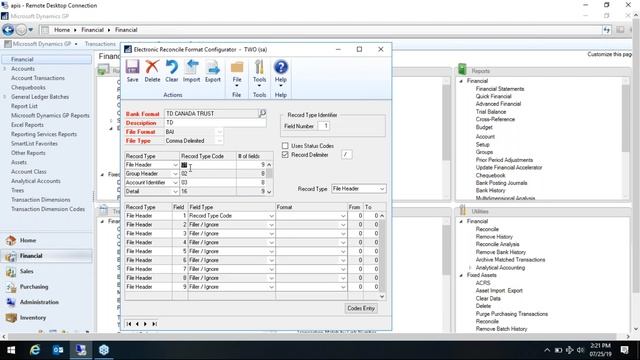Look up a Bank Format
640x360 pixels.
point(262,113)
